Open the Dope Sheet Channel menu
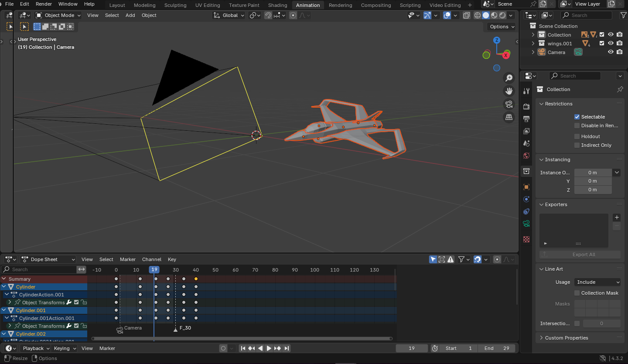The image size is (628, 364). [151, 259]
